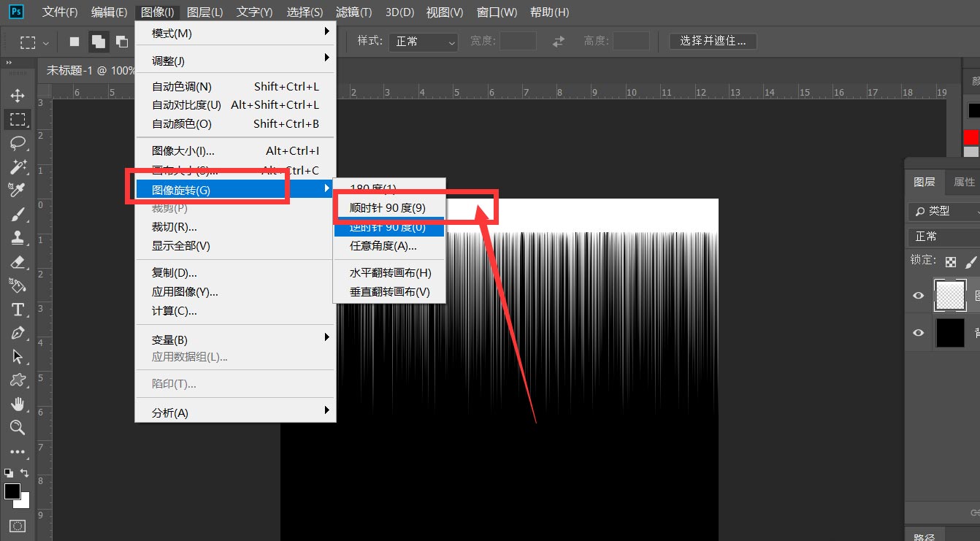Choose 垂直翻转画布(V)
Viewport: 980px width, 541px height.
tap(389, 291)
